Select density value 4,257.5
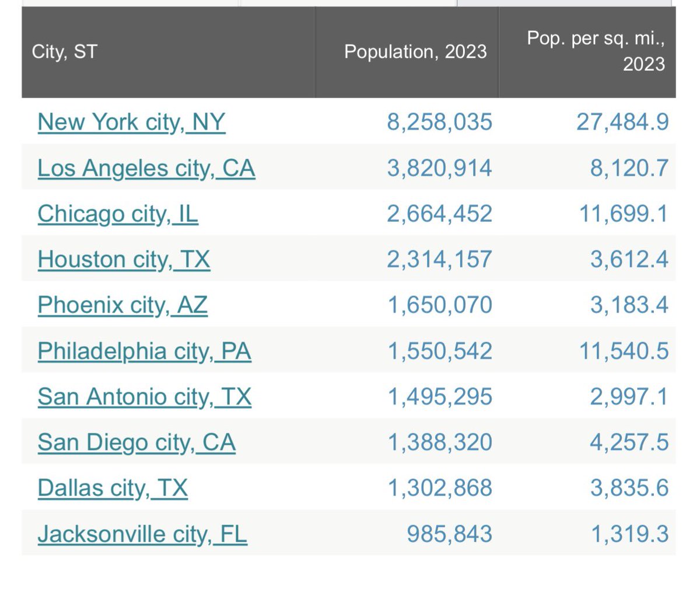700x592 pixels. click(629, 443)
